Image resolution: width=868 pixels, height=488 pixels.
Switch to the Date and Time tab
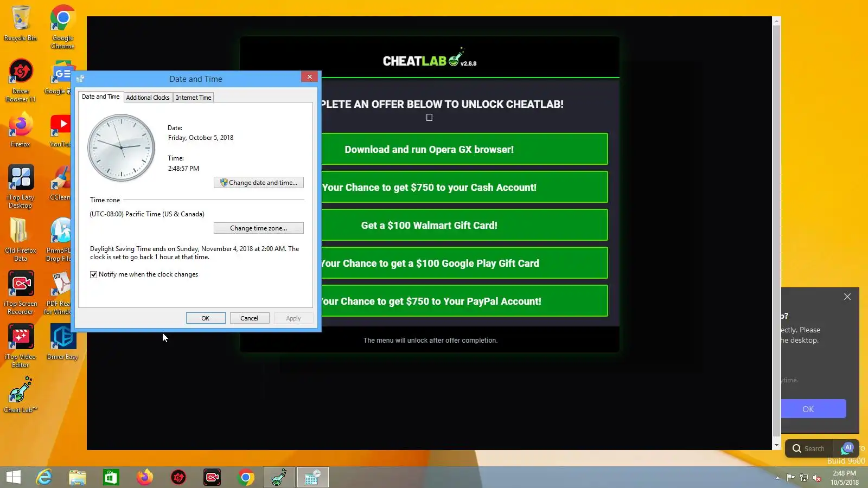pyautogui.click(x=101, y=97)
